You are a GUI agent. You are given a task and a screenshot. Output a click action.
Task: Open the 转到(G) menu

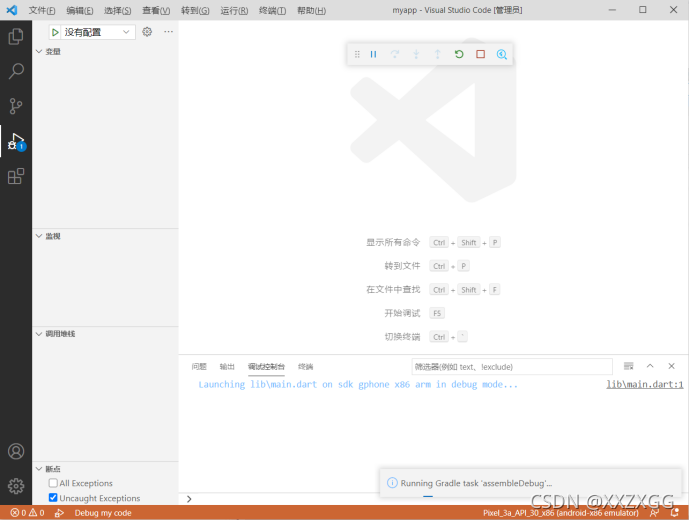point(195,10)
